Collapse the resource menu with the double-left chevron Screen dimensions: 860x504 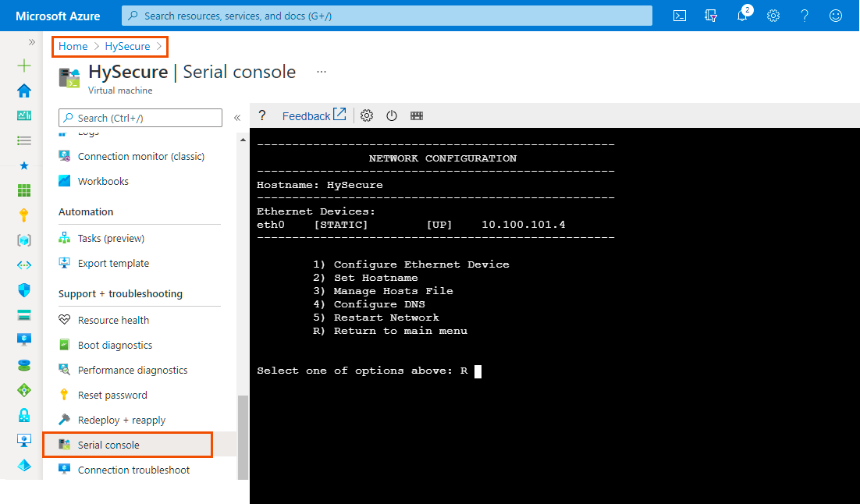point(237,118)
